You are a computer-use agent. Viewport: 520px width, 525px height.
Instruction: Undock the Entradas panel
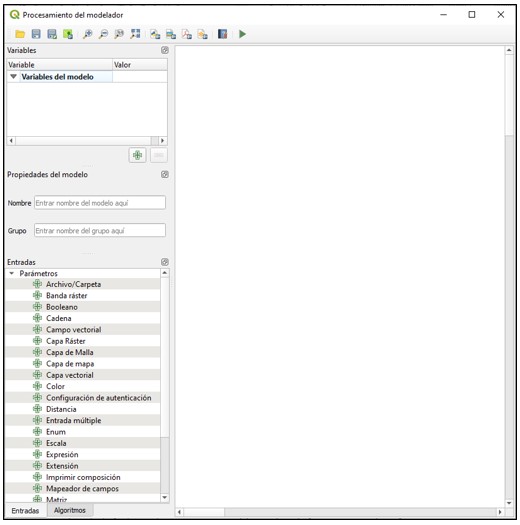[165, 262]
